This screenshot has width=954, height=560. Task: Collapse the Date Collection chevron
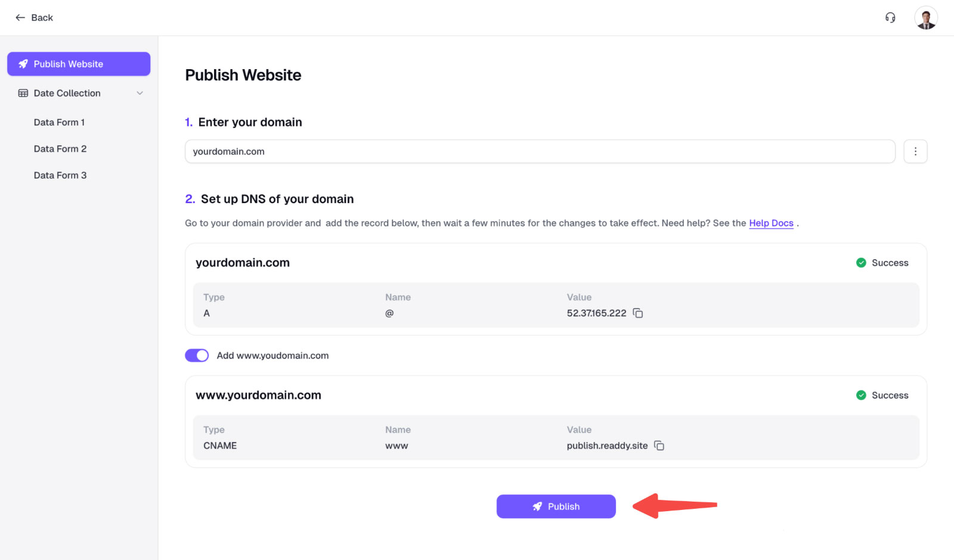[140, 93]
